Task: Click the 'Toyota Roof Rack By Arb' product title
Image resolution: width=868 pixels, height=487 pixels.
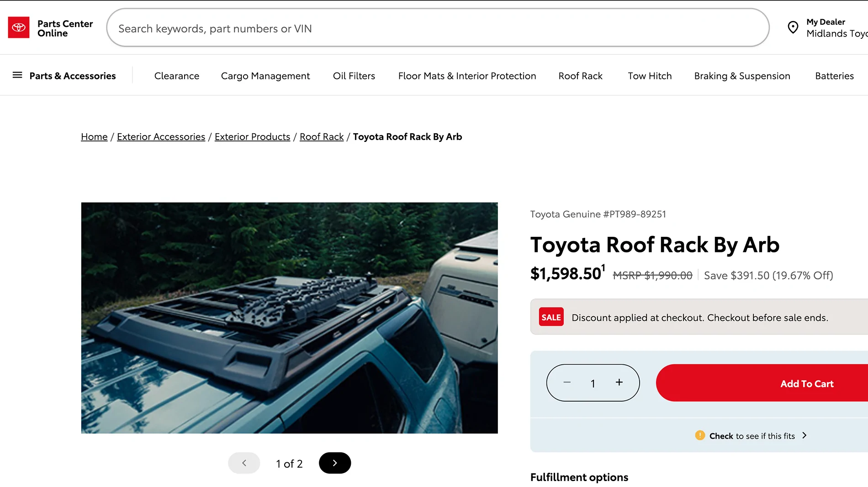Action: click(655, 245)
